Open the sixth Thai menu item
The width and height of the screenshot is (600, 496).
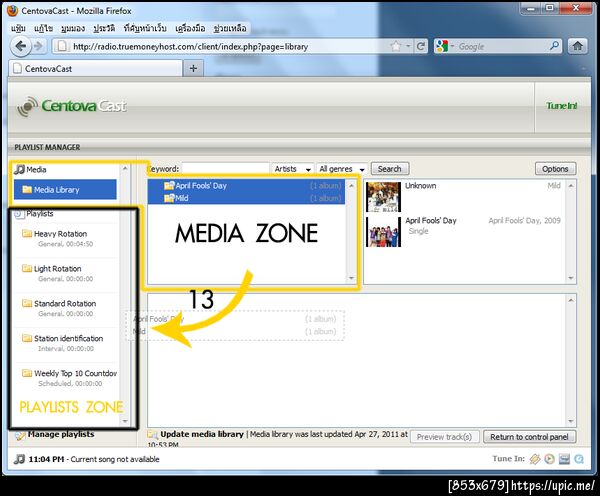pyautogui.click(x=190, y=28)
